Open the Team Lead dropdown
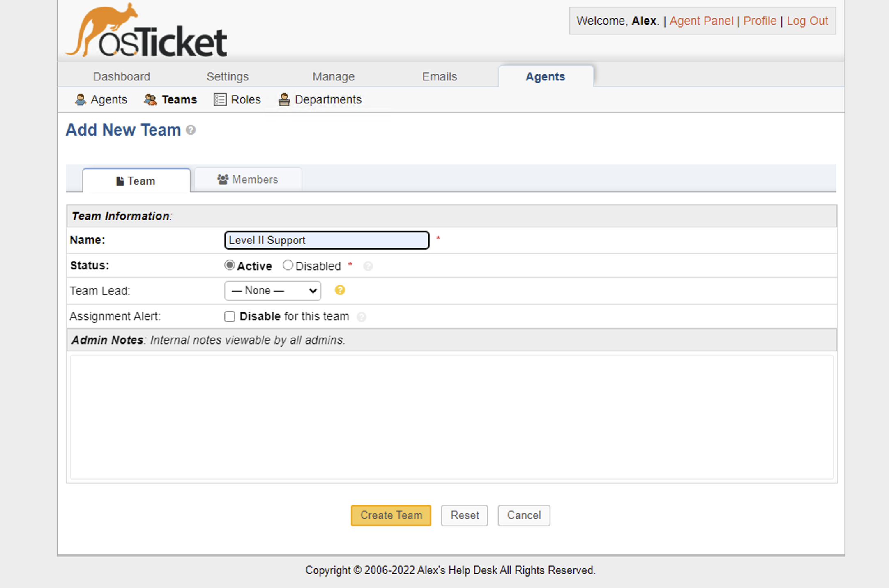 [x=273, y=291]
